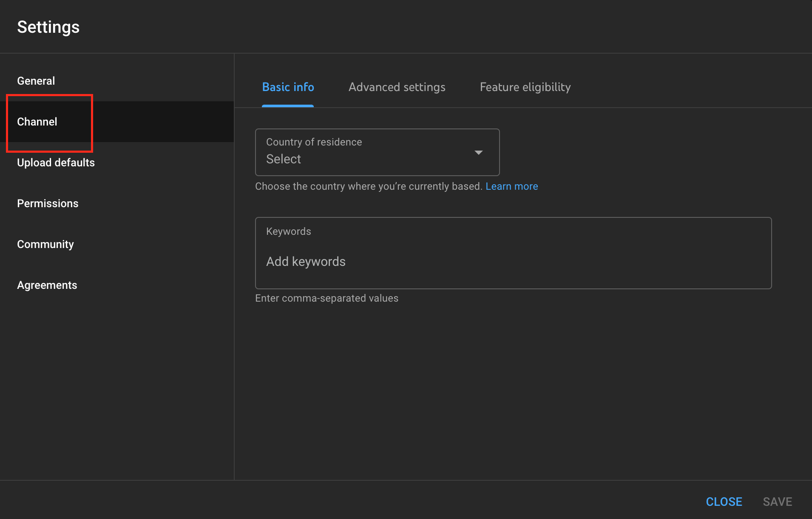Select the Channel settings section

click(117, 122)
